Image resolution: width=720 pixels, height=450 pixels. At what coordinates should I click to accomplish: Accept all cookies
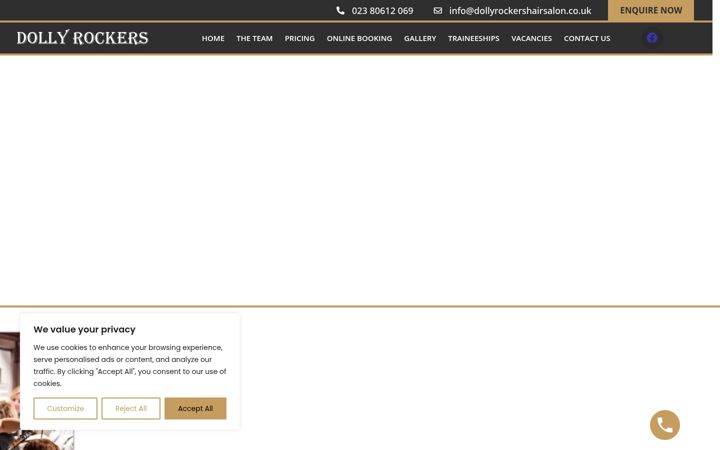(195, 408)
